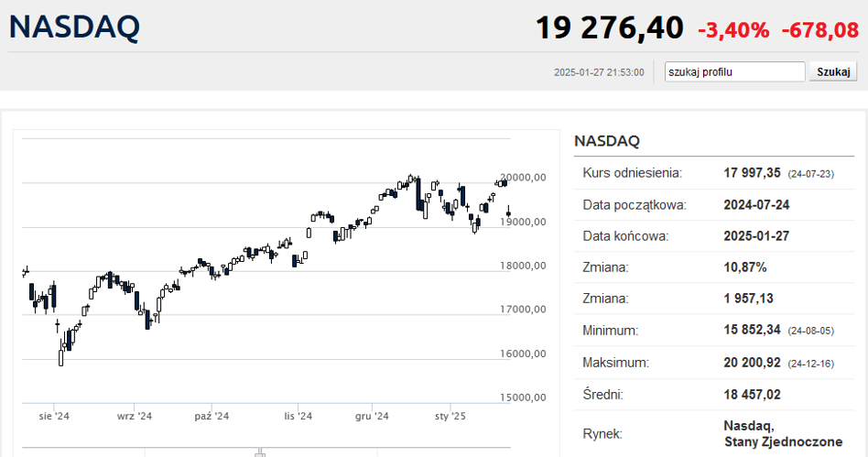Click the NASDAQ panel title above table

607,141
